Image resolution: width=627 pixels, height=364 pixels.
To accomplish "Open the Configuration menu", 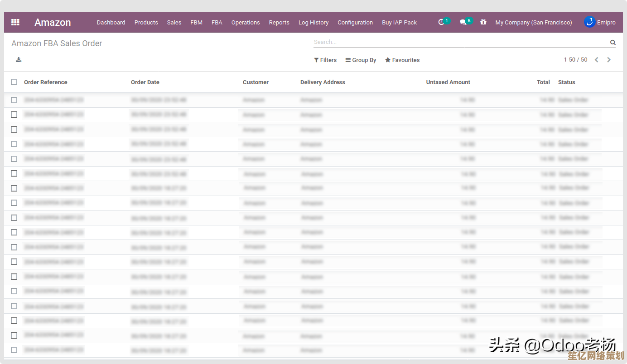I will click(355, 22).
